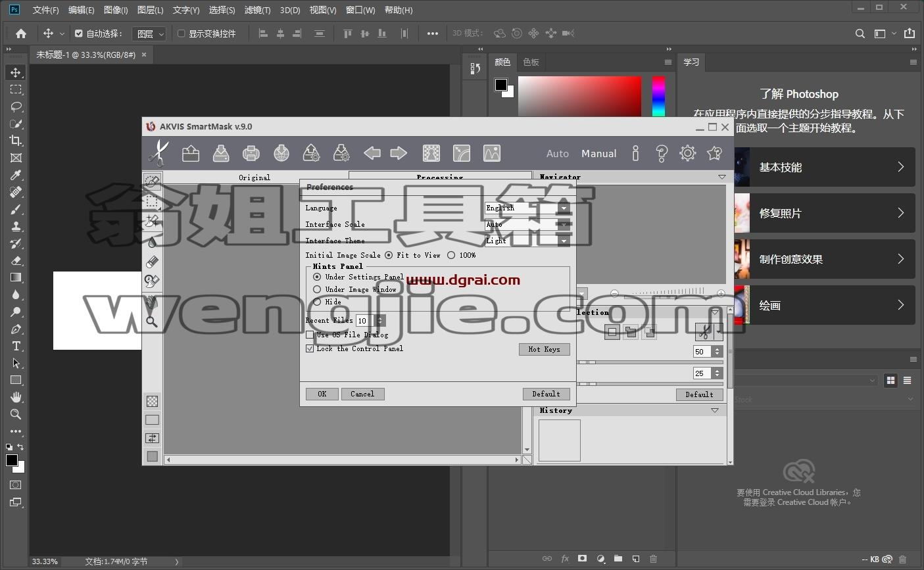Select the Pen tool
The width and height of the screenshot is (924, 570).
tap(16, 329)
